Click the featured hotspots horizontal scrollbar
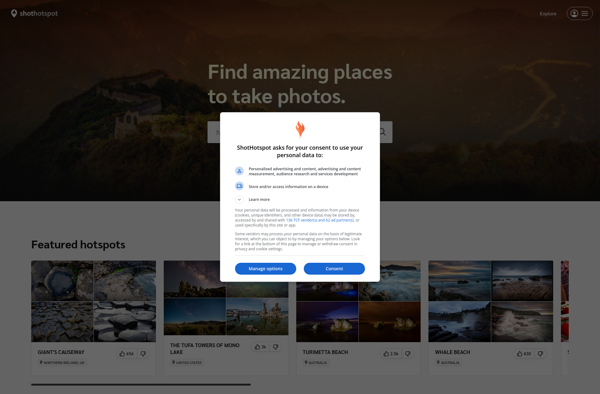The height and width of the screenshot is (394, 600). (141, 384)
